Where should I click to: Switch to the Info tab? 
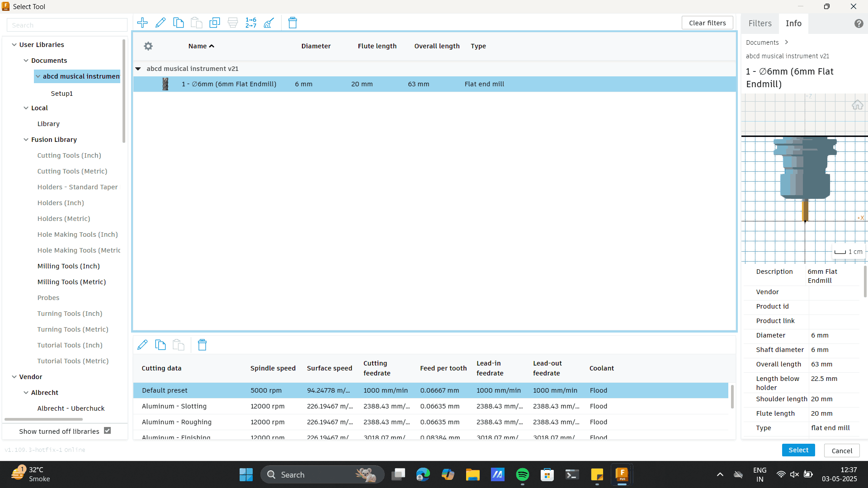[793, 23]
